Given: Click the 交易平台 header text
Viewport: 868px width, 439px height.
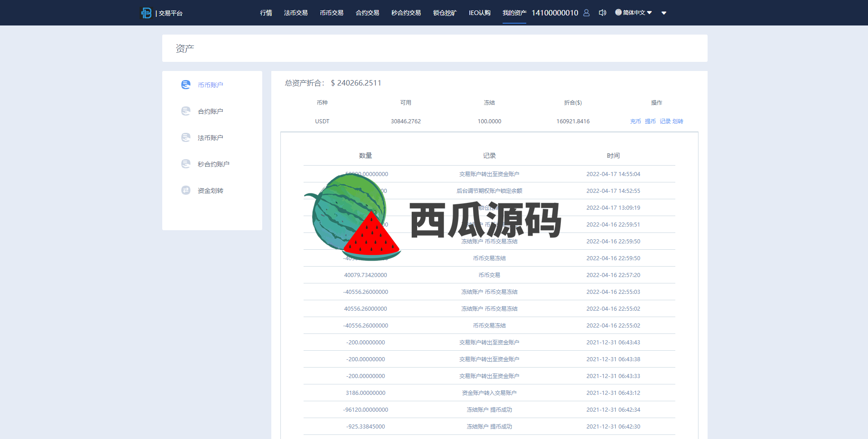Looking at the screenshot, I should (170, 13).
